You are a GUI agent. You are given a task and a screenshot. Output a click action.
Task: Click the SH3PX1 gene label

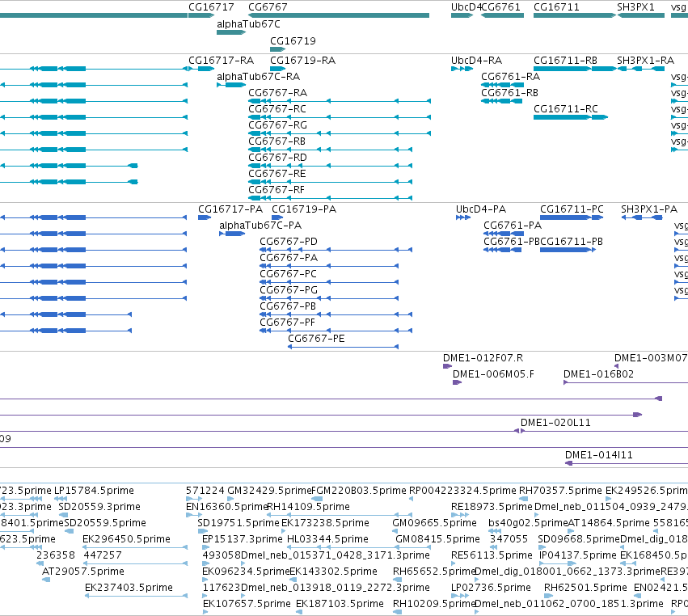click(635, 7)
